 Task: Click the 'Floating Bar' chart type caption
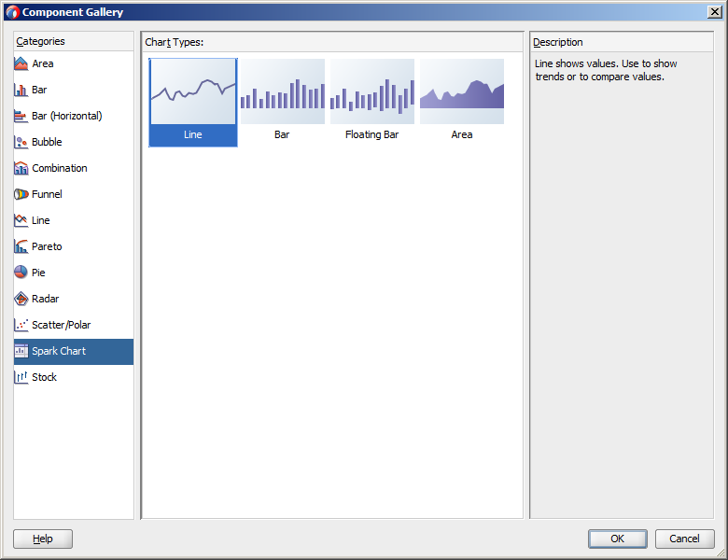(371, 134)
